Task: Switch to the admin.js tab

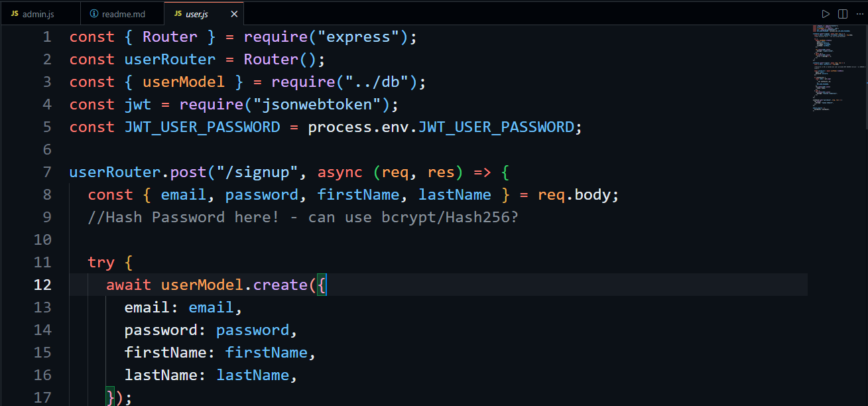Action: (x=38, y=14)
